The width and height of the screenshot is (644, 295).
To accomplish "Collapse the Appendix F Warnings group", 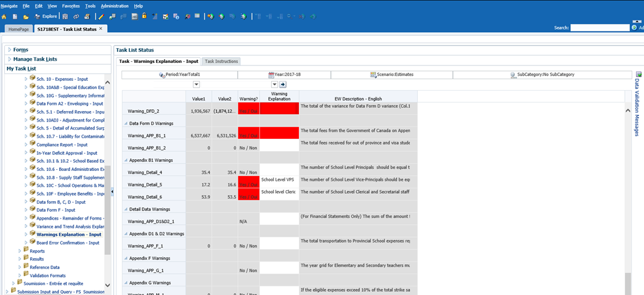I will (x=125, y=259).
